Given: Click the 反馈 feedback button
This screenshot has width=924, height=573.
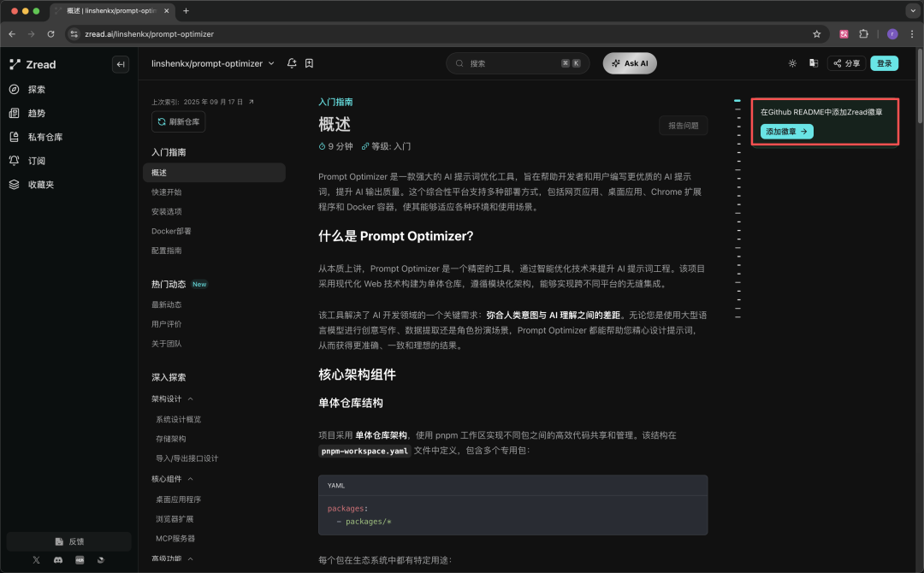Looking at the screenshot, I should click(x=69, y=541).
